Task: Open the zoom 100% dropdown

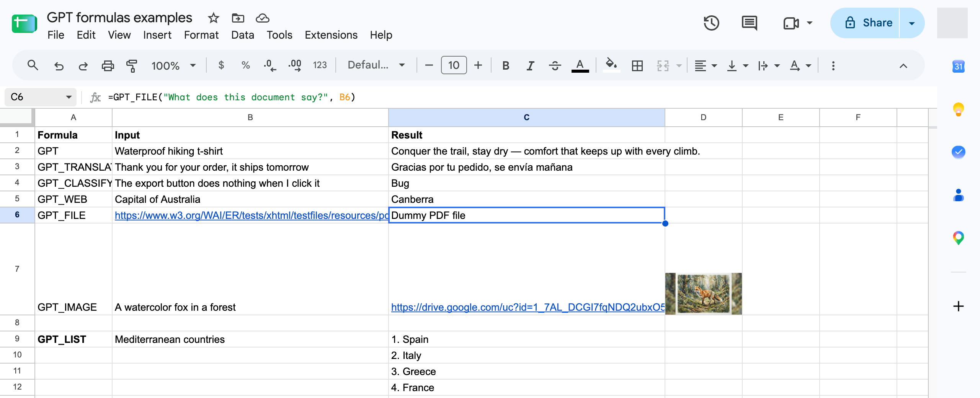Action: coord(173,66)
